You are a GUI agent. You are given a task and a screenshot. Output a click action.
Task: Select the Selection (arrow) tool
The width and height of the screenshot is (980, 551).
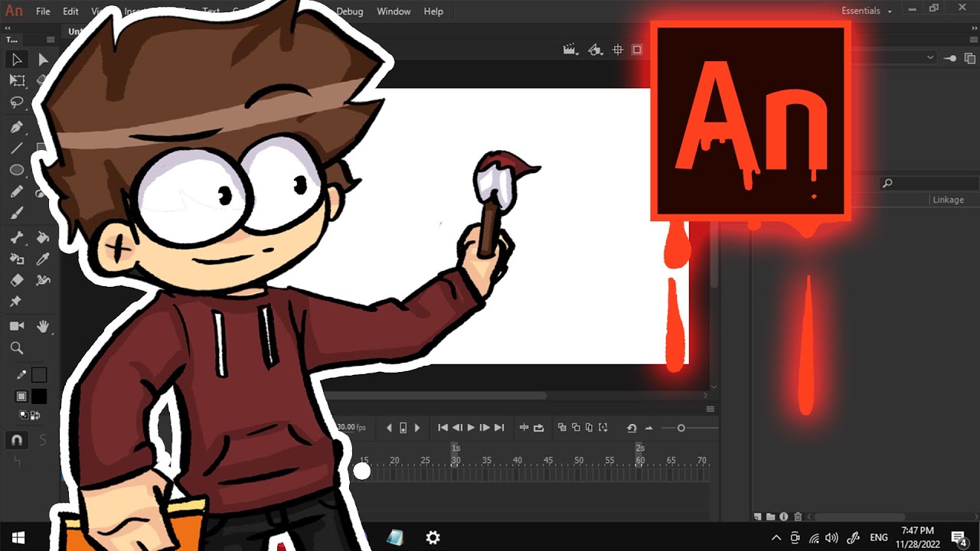pyautogui.click(x=17, y=60)
